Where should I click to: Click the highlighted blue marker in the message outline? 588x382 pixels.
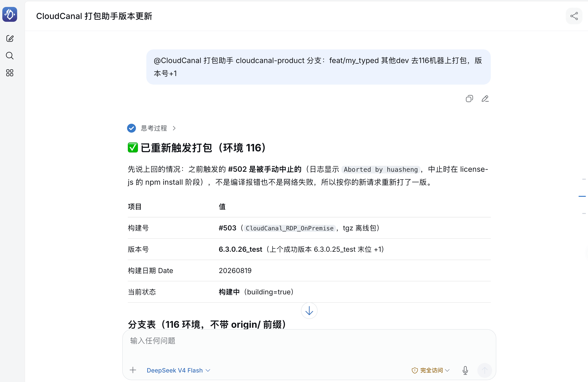click(582, 196)
